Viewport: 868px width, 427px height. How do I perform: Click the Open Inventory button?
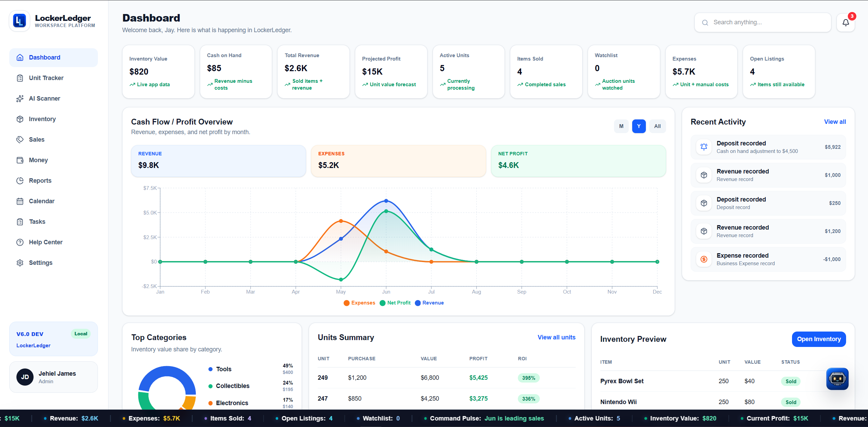click(819, 339)
